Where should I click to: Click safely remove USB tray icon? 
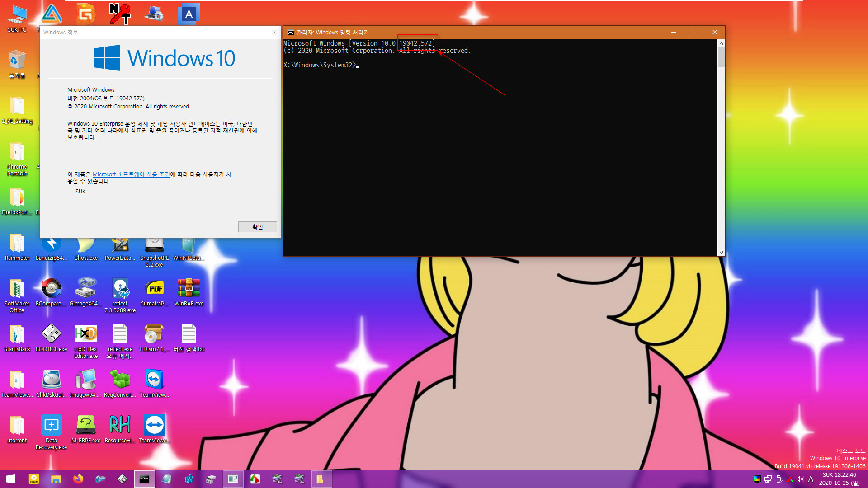point(779,479)
